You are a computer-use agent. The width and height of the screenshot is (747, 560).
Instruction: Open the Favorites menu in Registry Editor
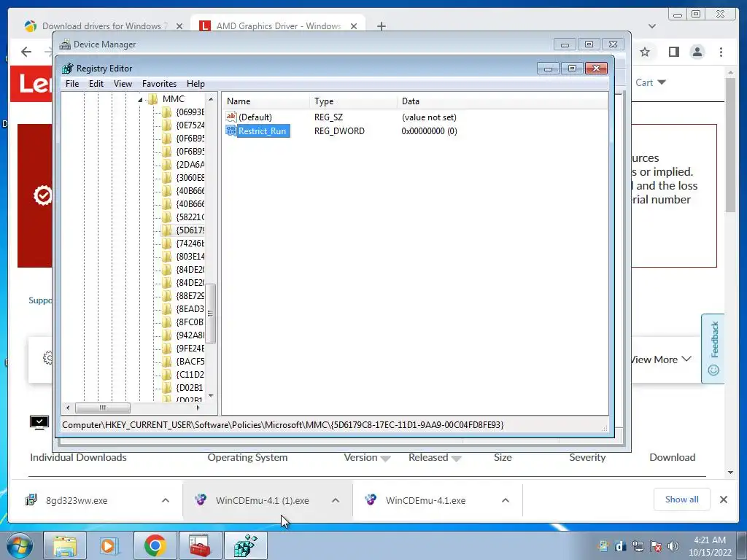(x=159, y=84)
